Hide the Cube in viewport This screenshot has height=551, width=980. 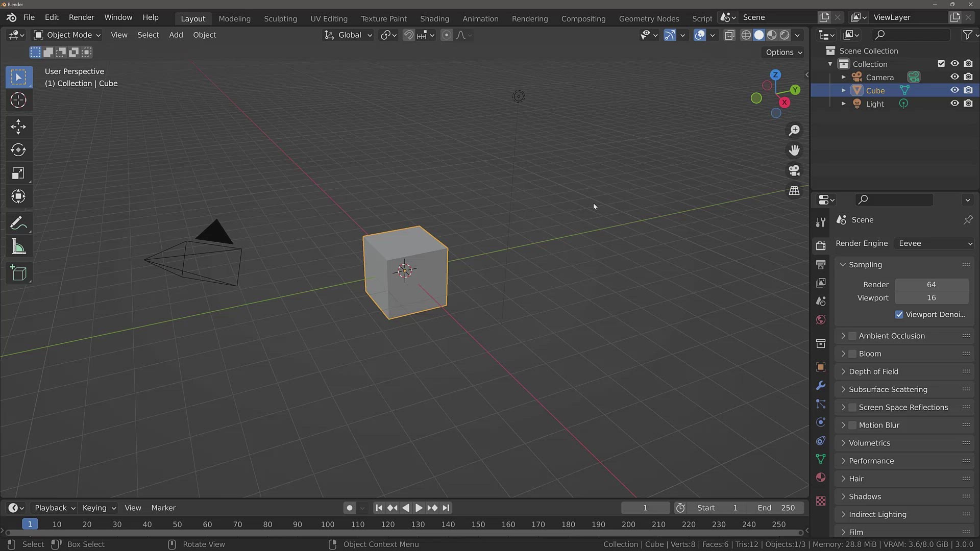(954, 90)
